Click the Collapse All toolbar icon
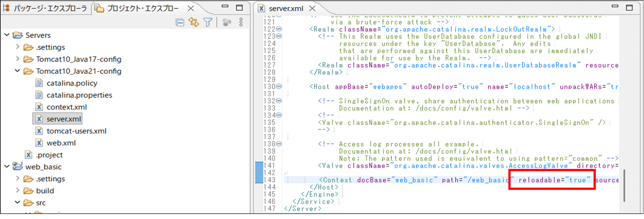This screenshot has width=644, height=219. pyautogui.click(x=180, y=22)
